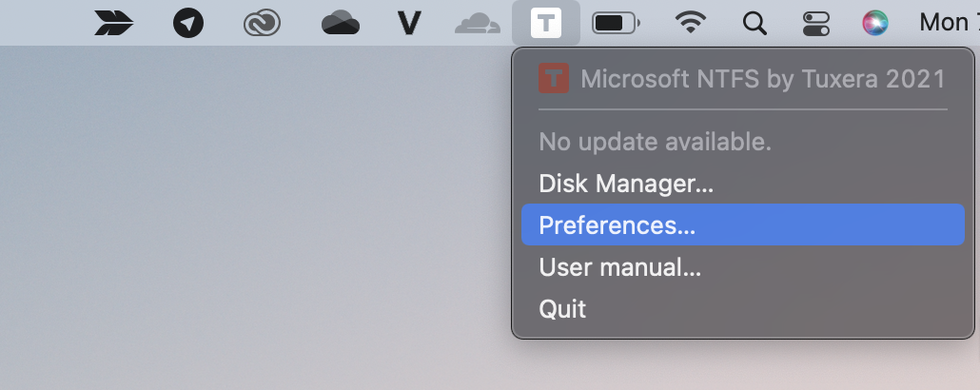Click the 'Microsoft NTFS by Tuxera 2021' header
The width and height of the screenshot is (980, 390).
763,79
